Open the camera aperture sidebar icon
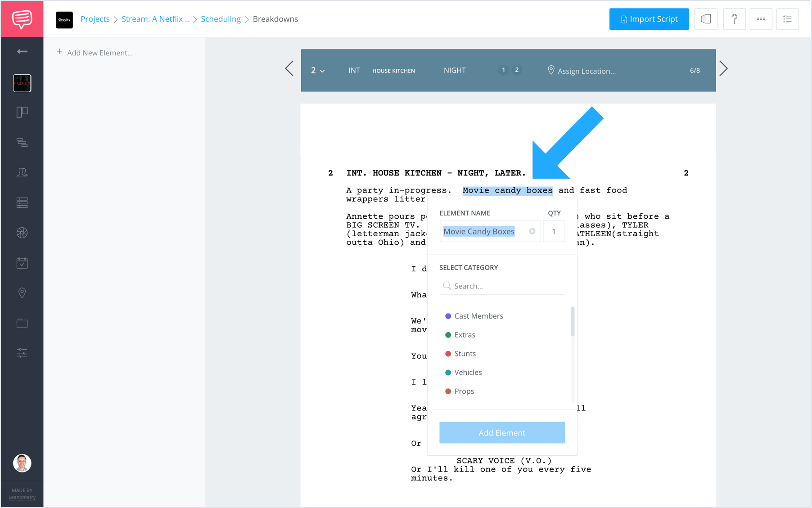This screenshot has width=812, height=508. (22, 233)
